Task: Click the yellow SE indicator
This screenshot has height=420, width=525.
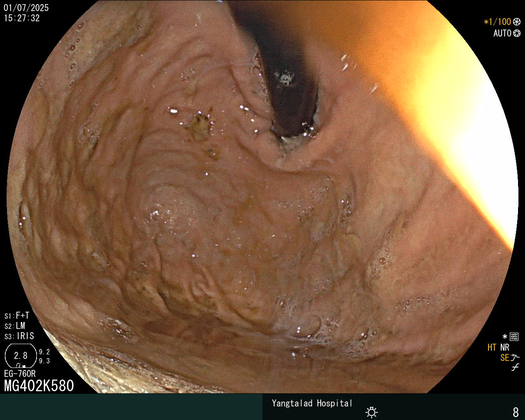Action: (x=504, y=358)
